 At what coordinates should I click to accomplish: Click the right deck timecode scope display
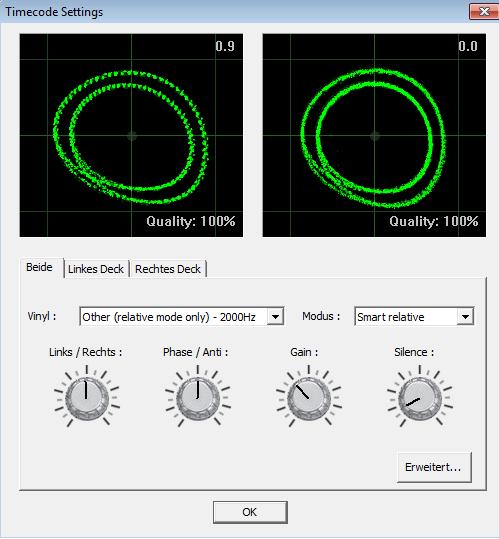374,135
